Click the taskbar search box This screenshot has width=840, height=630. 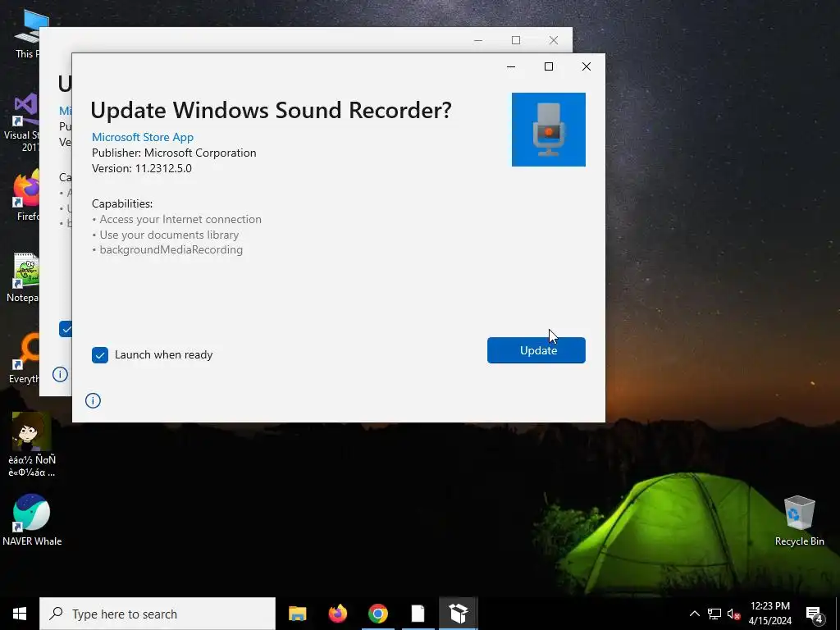(x=157, y=614)
